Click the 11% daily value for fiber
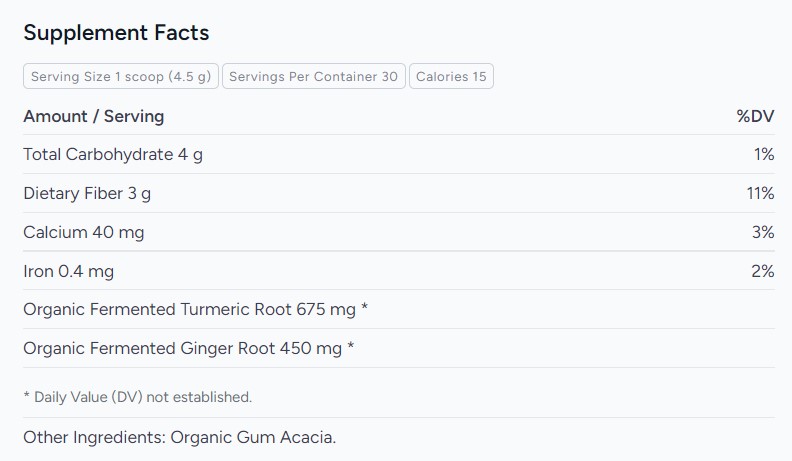The height and width of the screenshot is (461, 792). (x=761, y=193)
